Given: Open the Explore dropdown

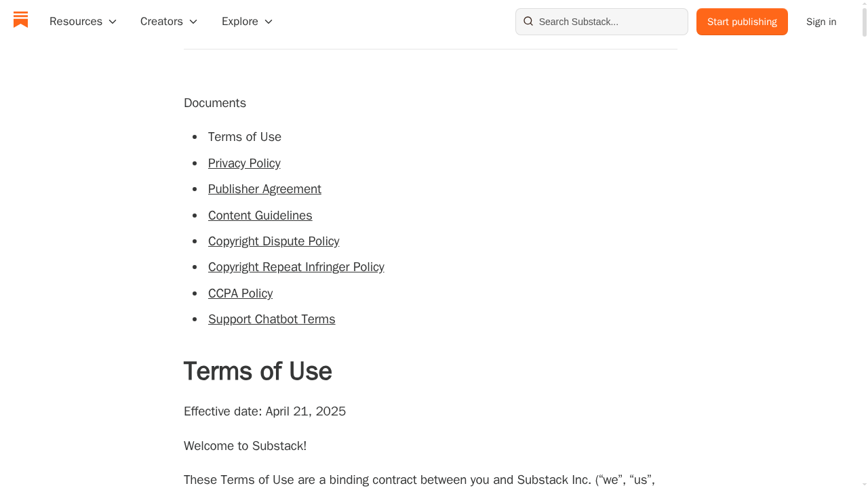Looking at the screenshot, I should tap(239, 21).
